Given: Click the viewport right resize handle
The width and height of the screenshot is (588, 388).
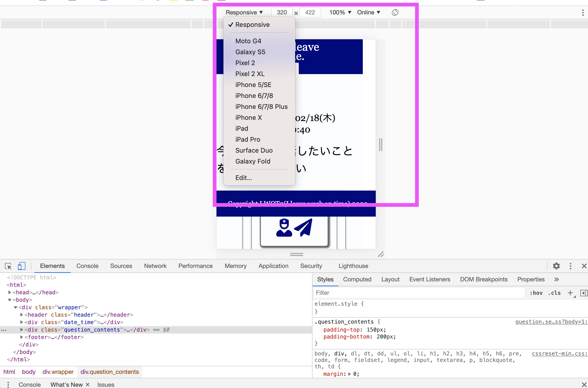Looking at the screenshot, I should click(x=380, y=145).
